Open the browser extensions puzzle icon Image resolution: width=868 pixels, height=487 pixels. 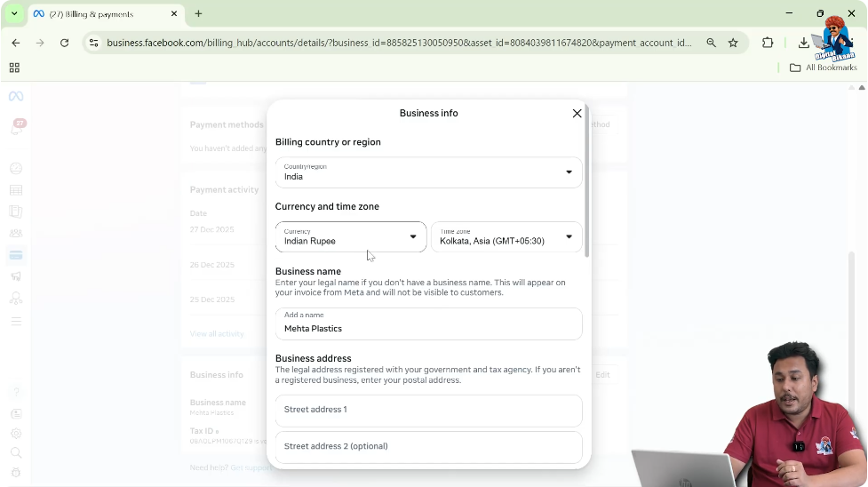point(768,43)
